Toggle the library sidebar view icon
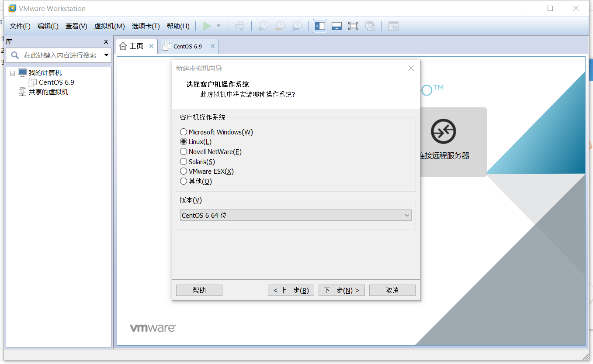The width and height of the screenshot is (593, 364). [320, 26]
